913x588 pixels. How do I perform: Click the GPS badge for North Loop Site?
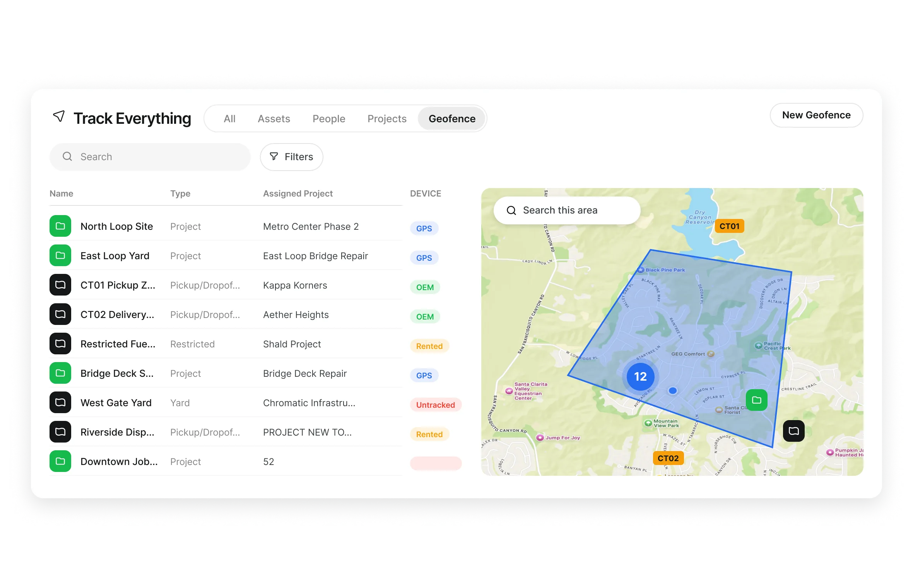424,228
